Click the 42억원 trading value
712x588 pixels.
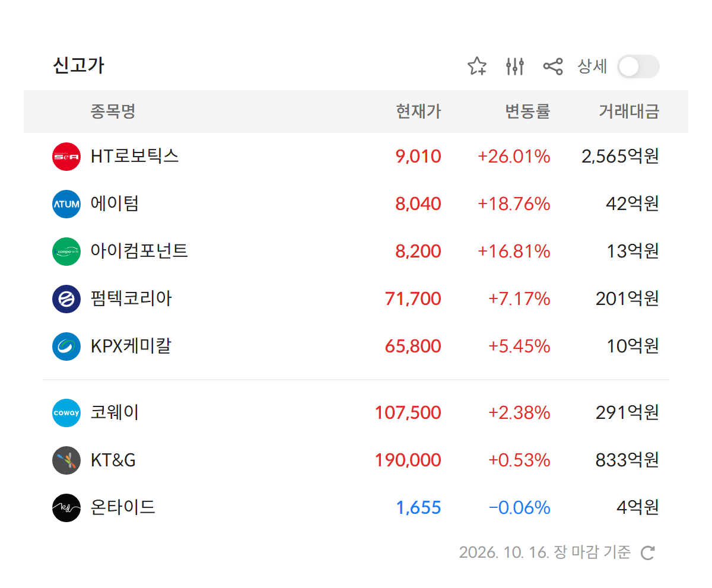tap(632, 204)
